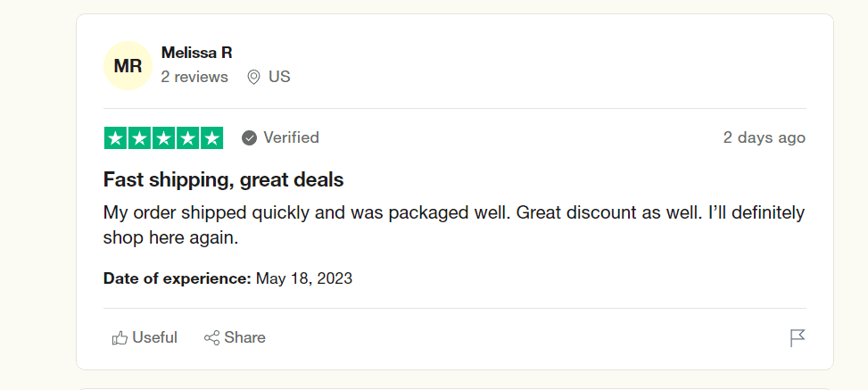
Task: Click the location pin icon next to US
Action: pos(253,77)
